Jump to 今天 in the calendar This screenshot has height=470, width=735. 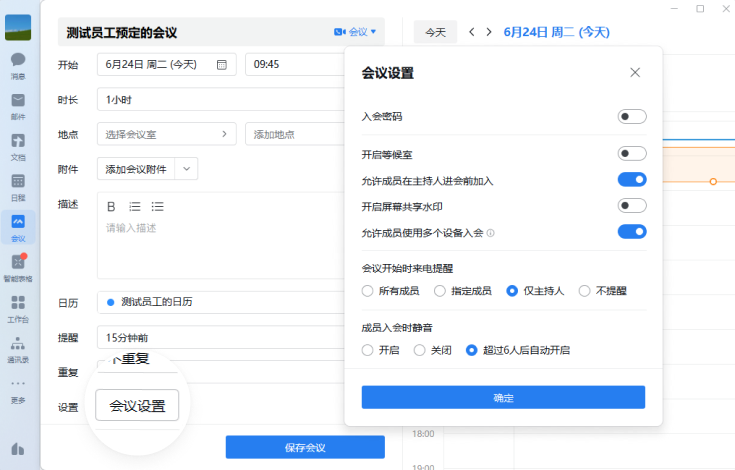435,32
